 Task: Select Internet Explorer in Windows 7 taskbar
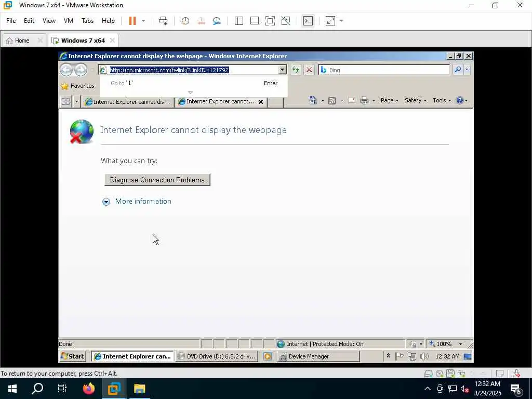click(132, 356)
